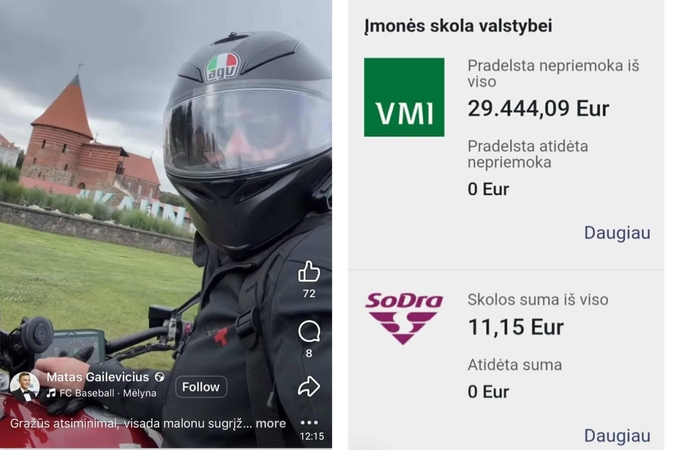
Task: Open Matas Gailevicius profile picture
Action: pyautogui.click(x=24, y=386)
